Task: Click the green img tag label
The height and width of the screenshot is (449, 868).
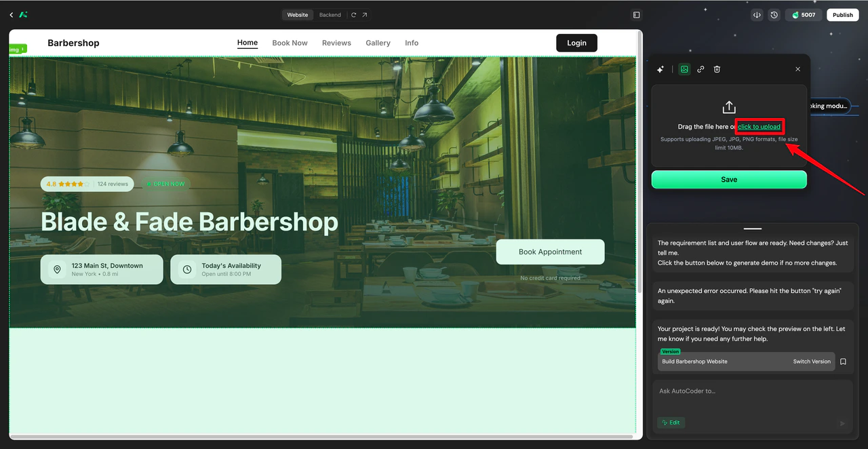Action: (x=18, y=49)
